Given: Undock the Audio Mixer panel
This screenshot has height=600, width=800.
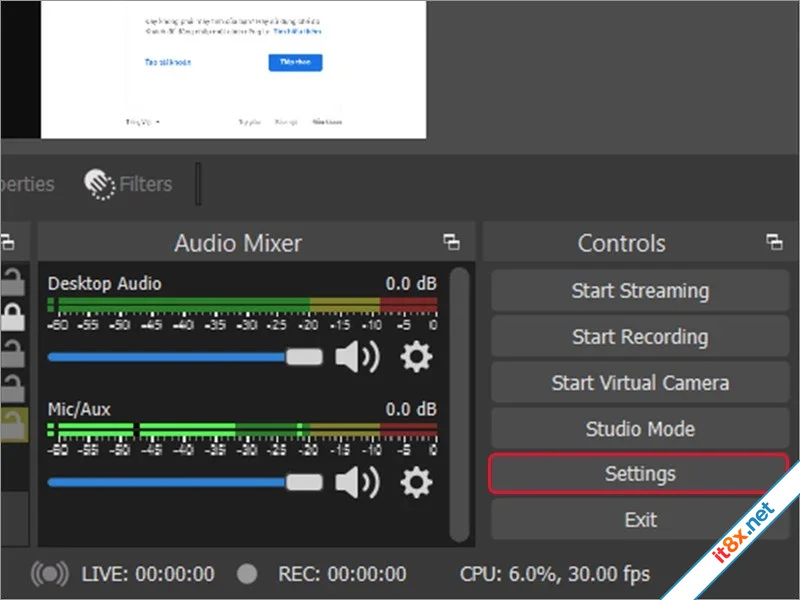Looking at the screenshot, I should pos(452,242).
